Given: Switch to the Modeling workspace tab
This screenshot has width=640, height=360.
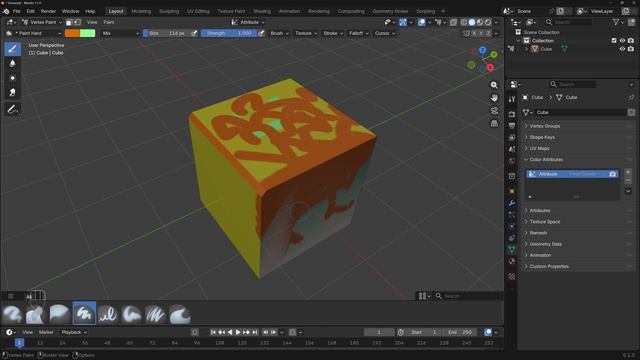Looking at the screenshot, I should pos(141,11).
